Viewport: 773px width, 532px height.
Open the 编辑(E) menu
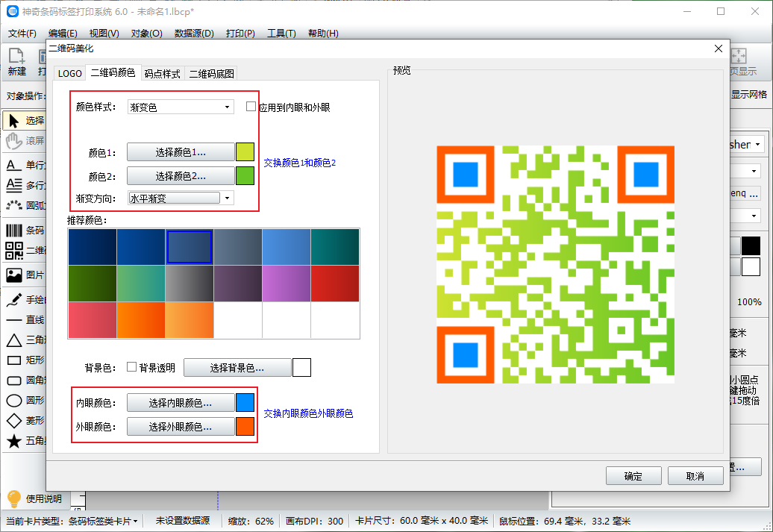63,33
